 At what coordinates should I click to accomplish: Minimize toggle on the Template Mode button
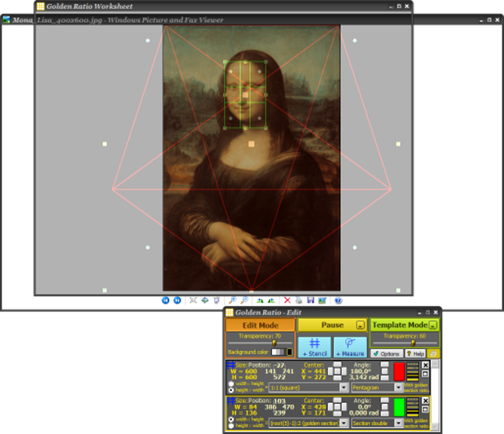[434, 325]
